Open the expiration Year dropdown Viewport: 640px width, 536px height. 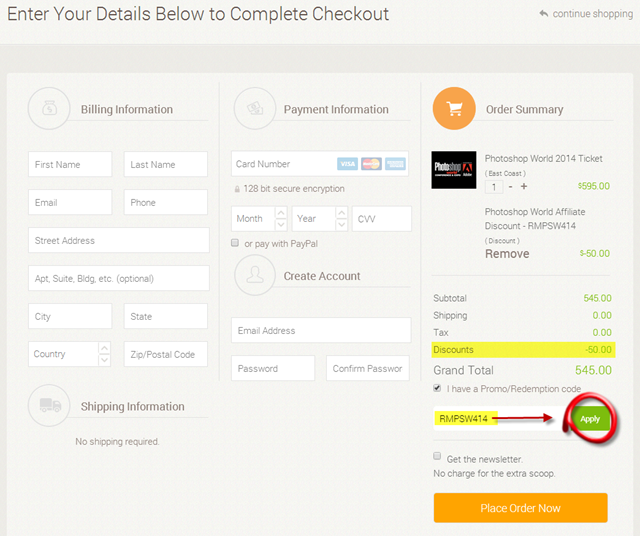click(321, 219)
